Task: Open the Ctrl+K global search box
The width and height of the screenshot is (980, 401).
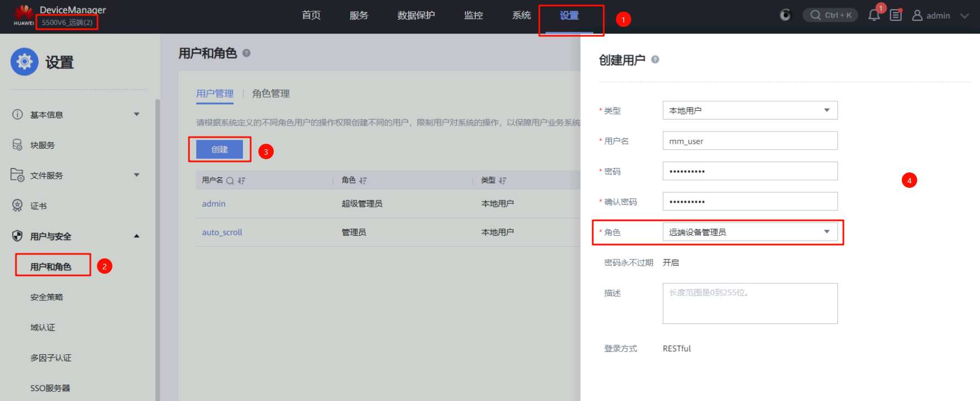Action: click(x=831, y=15)
